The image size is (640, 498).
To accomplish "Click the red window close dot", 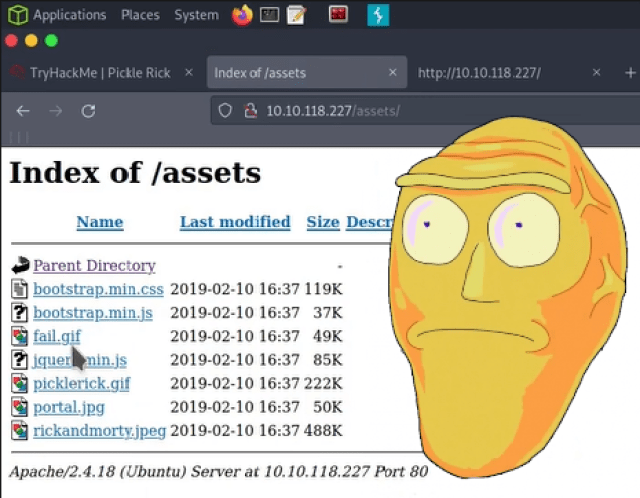I will coord(11,41).
